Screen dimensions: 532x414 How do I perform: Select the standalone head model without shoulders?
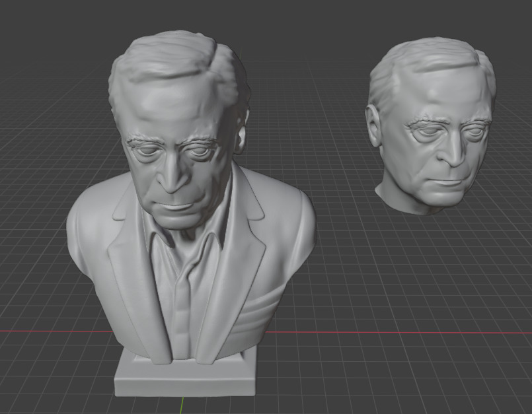(x=431, y=125)
